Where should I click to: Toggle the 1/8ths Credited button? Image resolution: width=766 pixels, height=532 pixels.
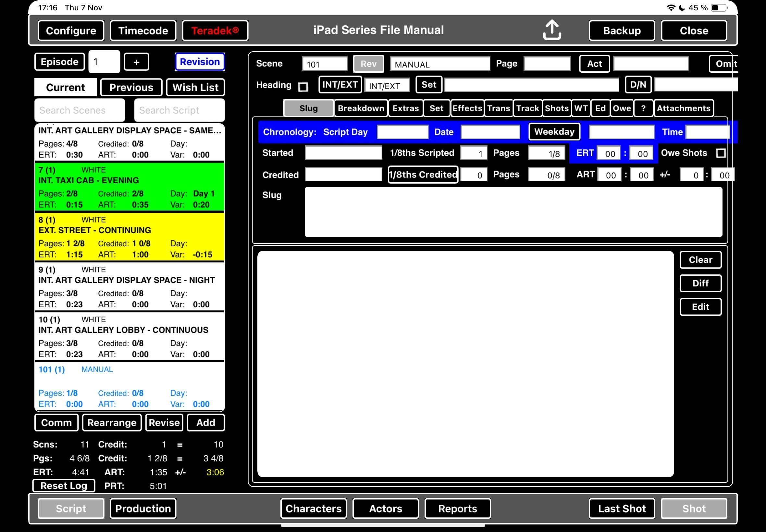(423, 175)
